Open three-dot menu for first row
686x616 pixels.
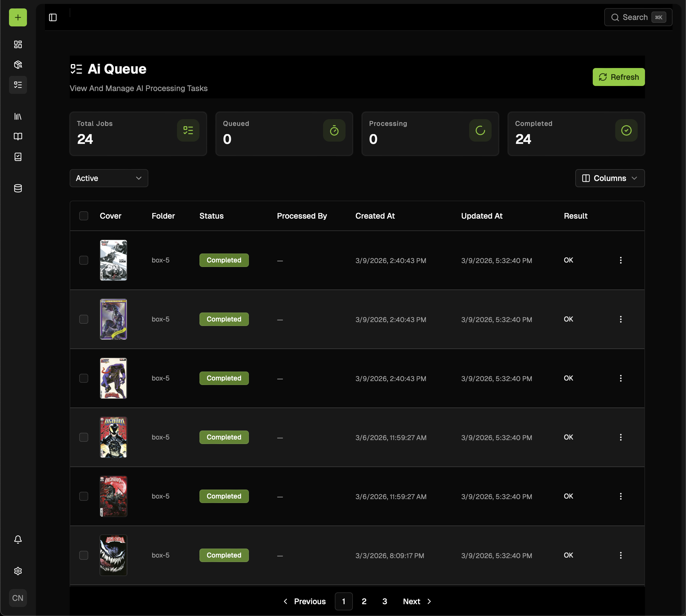(620, 260)
